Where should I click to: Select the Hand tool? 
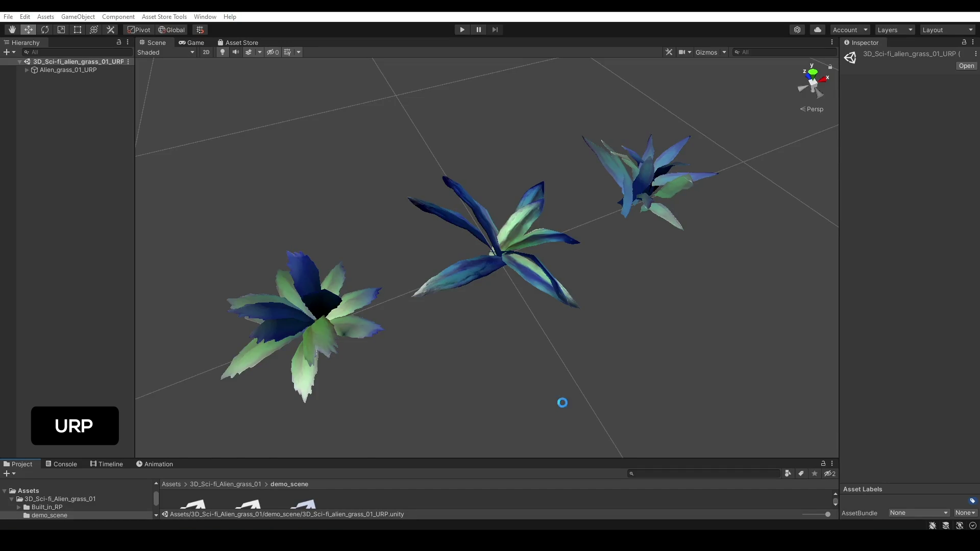click(x=12, y=30)
